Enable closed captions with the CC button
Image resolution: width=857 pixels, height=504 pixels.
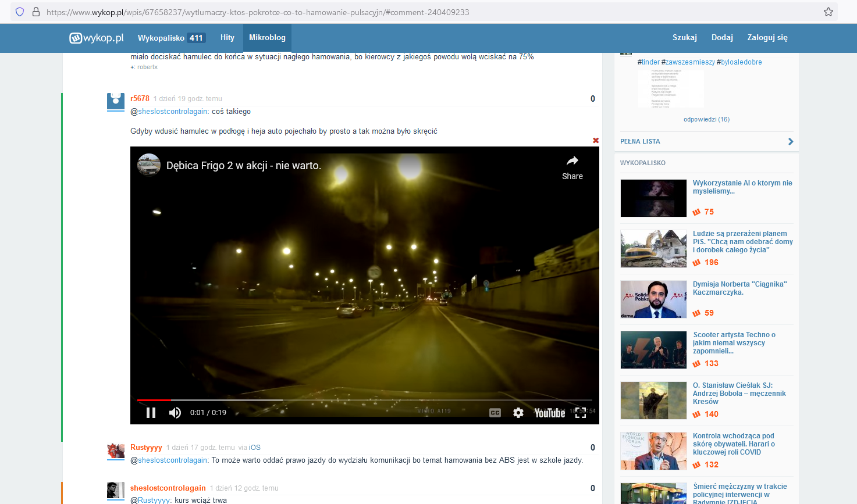pos(494,413)
